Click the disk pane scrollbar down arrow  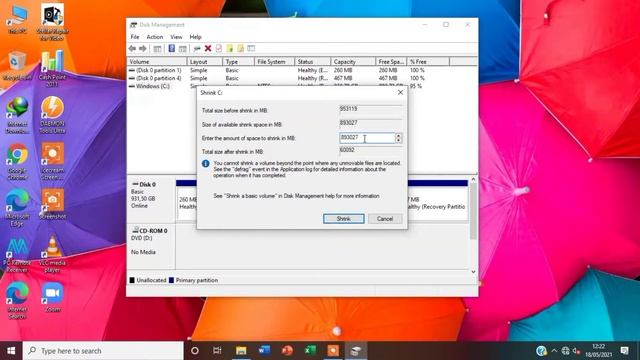coord(473,271)
